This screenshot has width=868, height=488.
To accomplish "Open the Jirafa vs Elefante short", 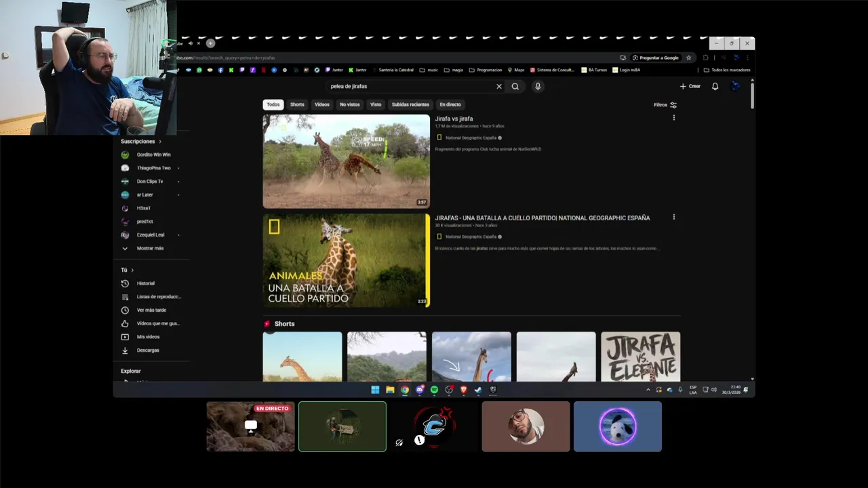I will pos(640,357).
